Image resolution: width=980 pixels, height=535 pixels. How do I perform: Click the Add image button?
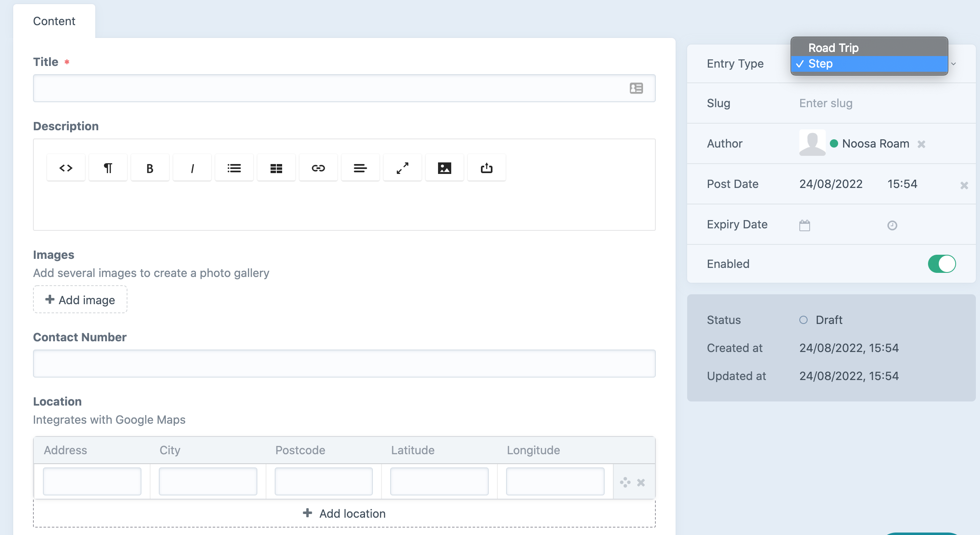[80, 300]
